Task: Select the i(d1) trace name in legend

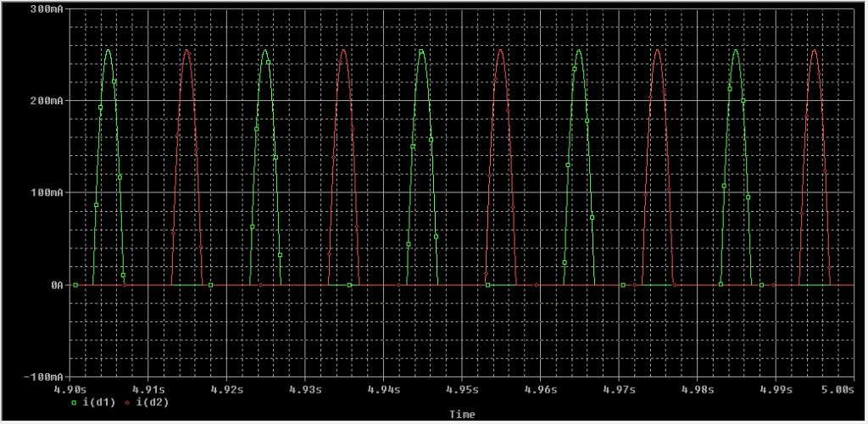Action: pos(98,403)
